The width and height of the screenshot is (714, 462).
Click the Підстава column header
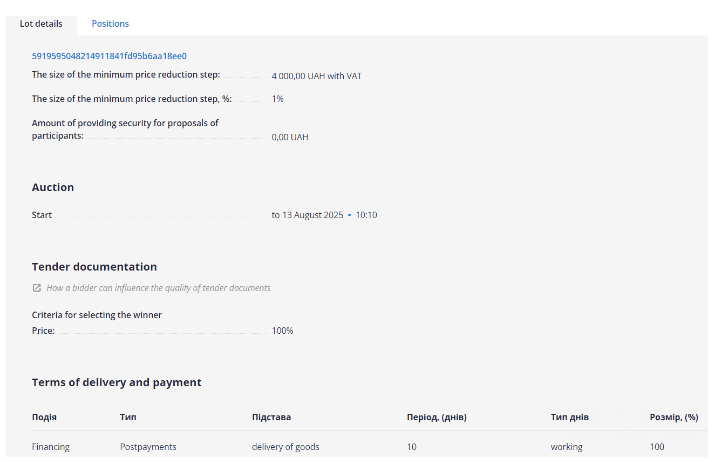click(x=271, y=417)
